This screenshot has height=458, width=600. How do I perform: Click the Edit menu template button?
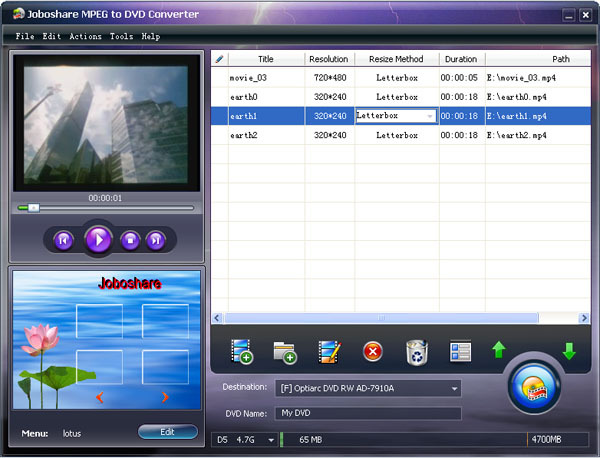(x=168, y=432)
